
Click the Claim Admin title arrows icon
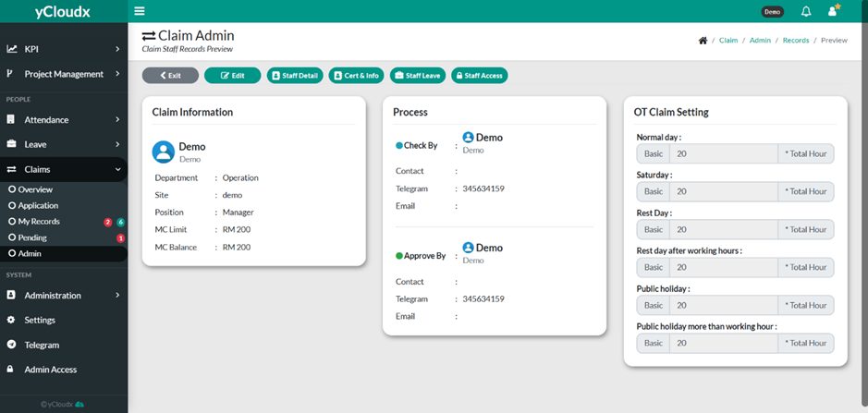coord(149,36)
